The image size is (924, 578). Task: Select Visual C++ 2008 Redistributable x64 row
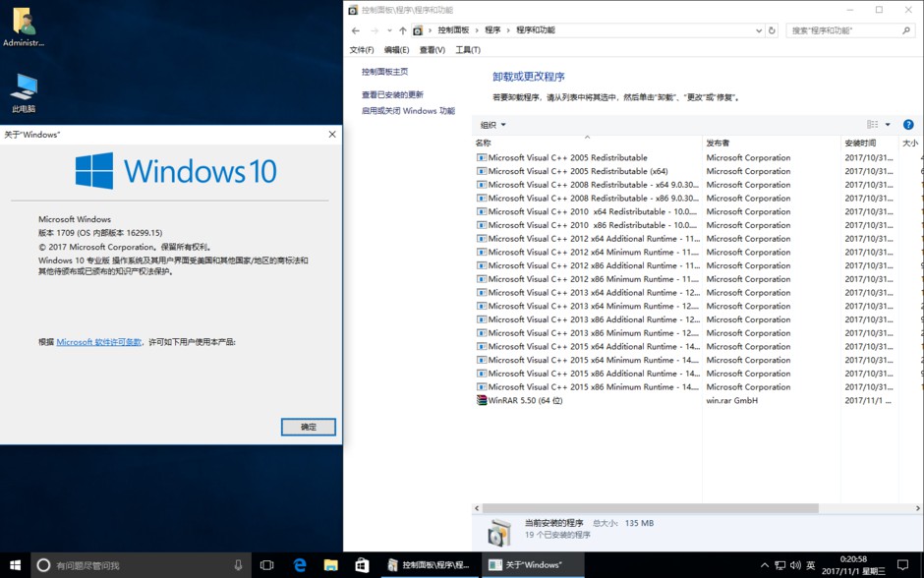698,185
